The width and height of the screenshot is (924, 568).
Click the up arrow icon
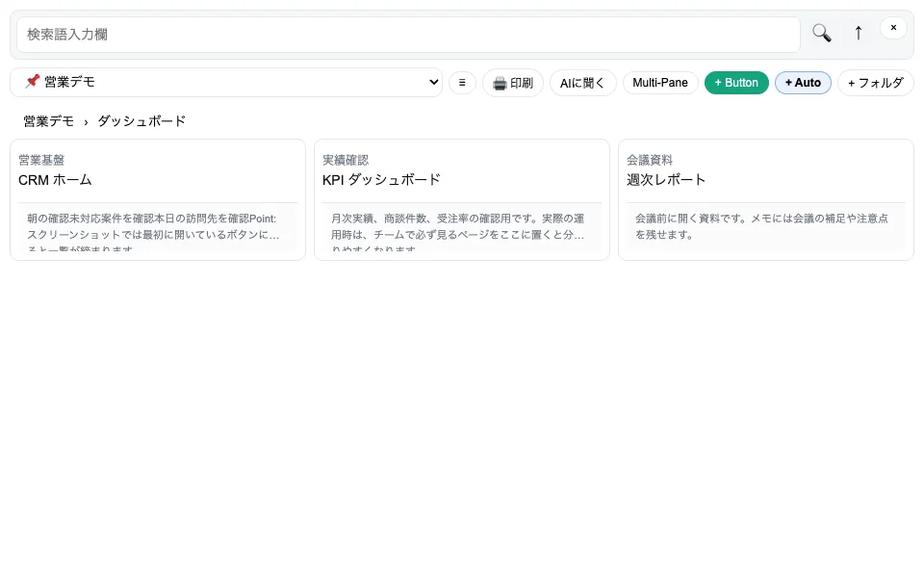coord(858,33)
